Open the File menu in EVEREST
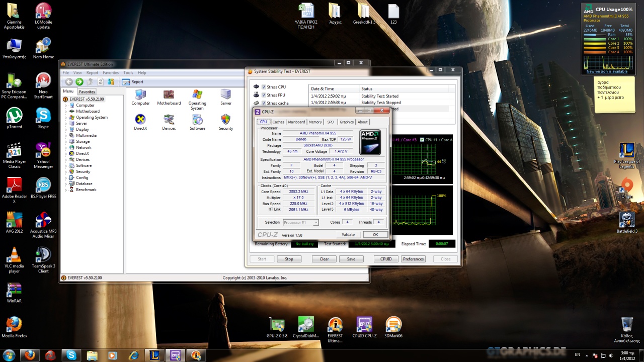This screenshot has width=644, height=362. click(65, 73)
